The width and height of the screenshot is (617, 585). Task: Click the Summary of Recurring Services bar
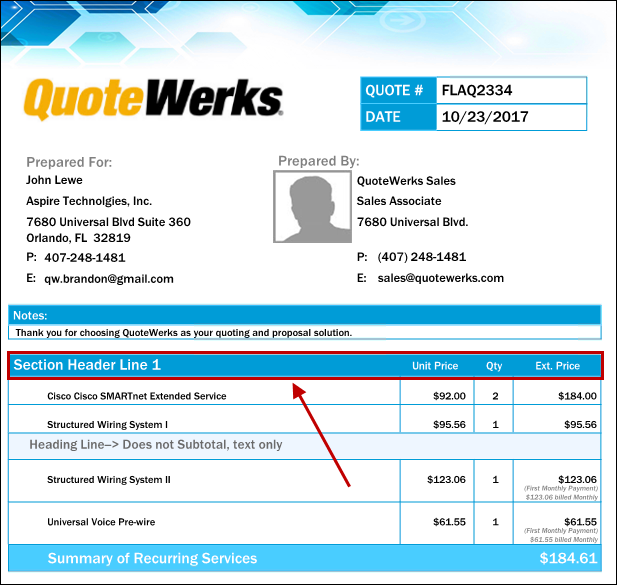152,559
